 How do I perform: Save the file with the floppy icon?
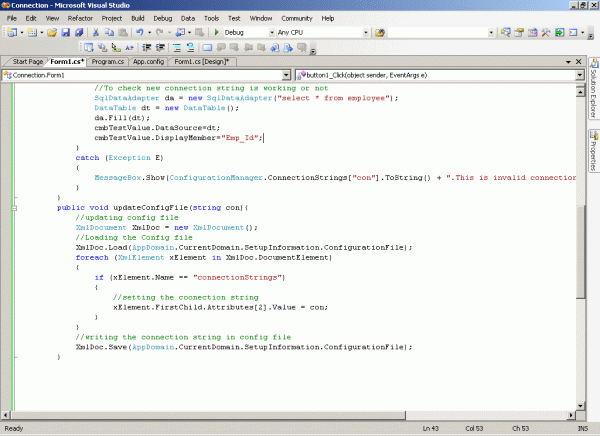(x=66, y=33)
